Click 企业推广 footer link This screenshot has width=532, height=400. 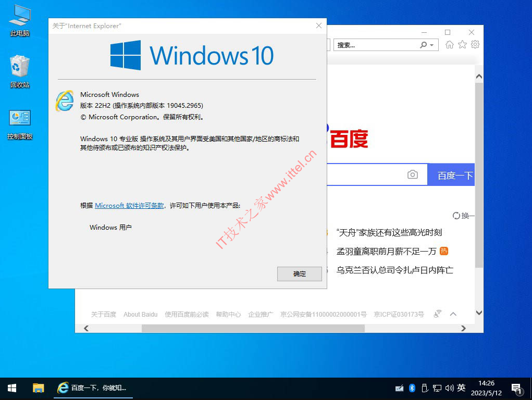click(261, 314)
